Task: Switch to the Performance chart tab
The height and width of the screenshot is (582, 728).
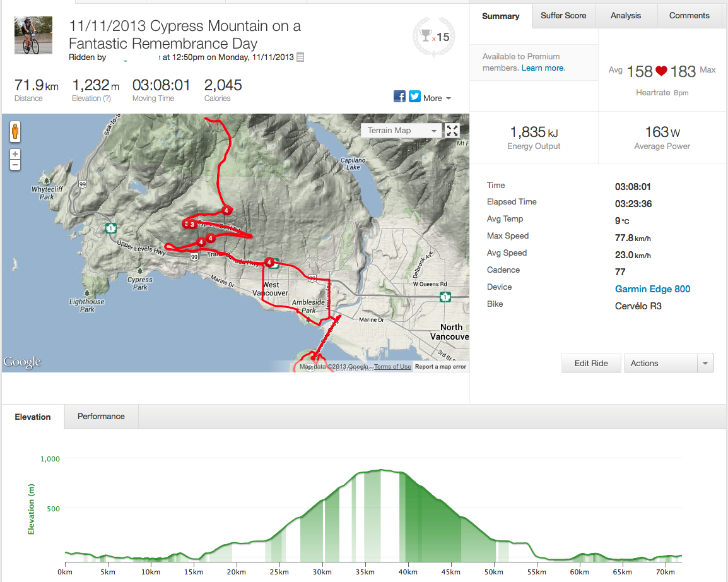Action: 101,417
